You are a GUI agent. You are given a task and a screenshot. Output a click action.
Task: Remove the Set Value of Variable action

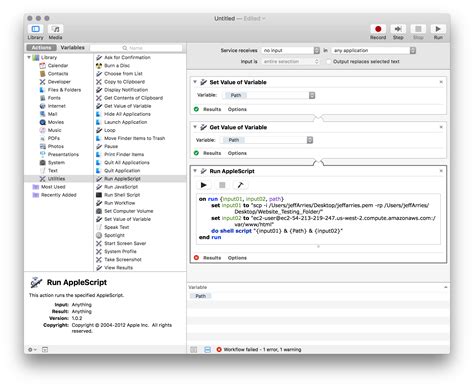click(441, 82)
